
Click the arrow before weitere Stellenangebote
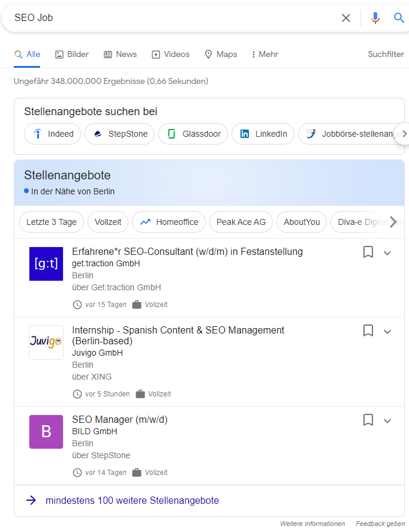(x=31, y=500)
